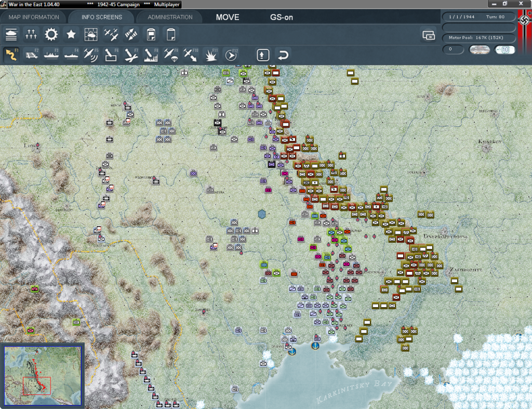The width and height of the screenshot is (532, 409).
Task: Click the blue hexagon marker on map
Action: (x=262, y=214)
